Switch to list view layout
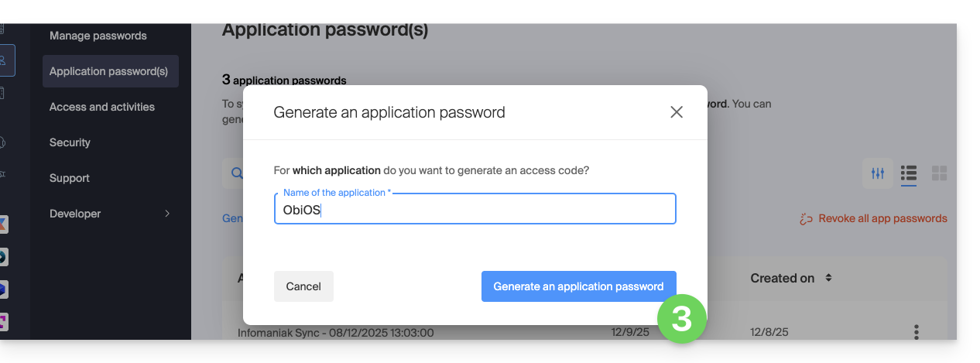The image size is (980, 363). [909, 173]
